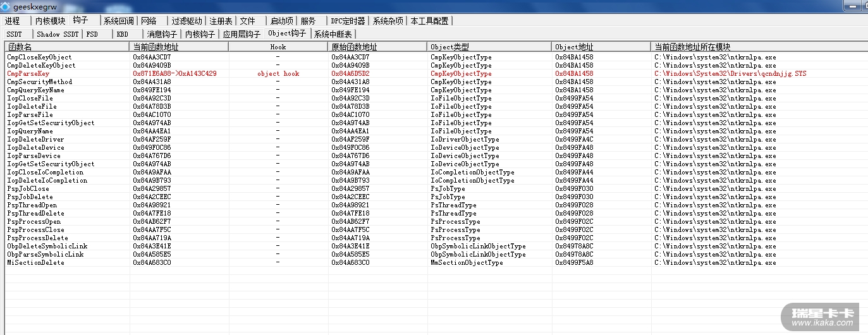Select the 系统中断表 sub-tab

pyautogui.click(x=333, y=34)
